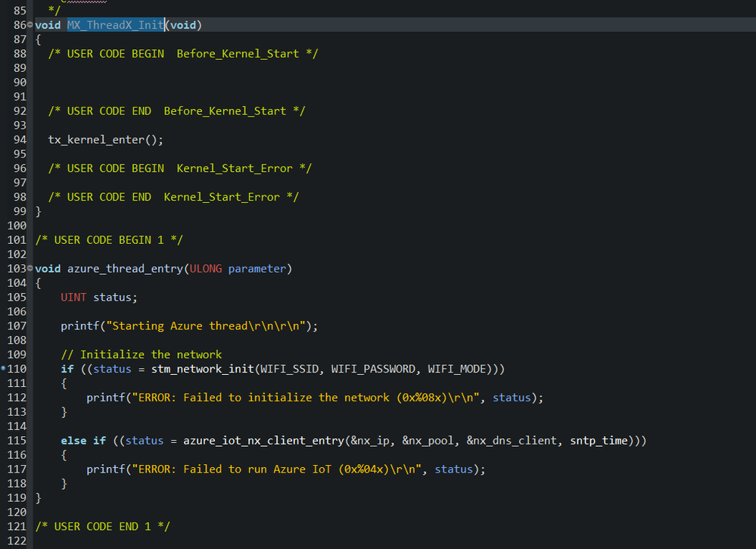The height and width of the screenshot is (549, 756).
Task: Select the highlighted MX_ThreadX_Init function name
Action: point(116,25)
